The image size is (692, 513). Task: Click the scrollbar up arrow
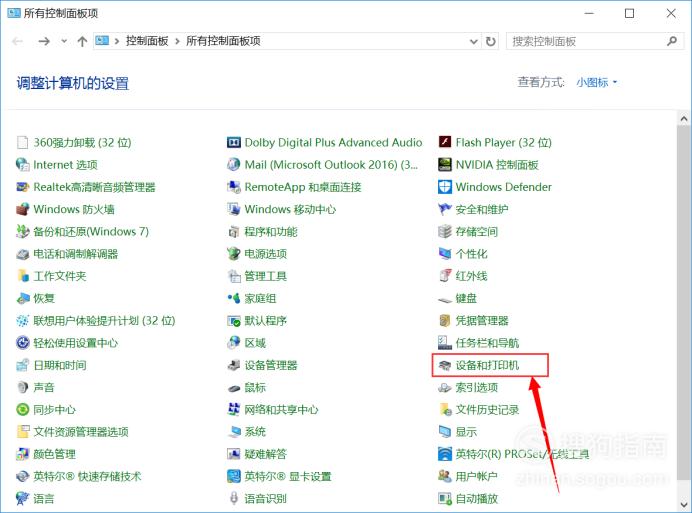(x=684, y=118)
